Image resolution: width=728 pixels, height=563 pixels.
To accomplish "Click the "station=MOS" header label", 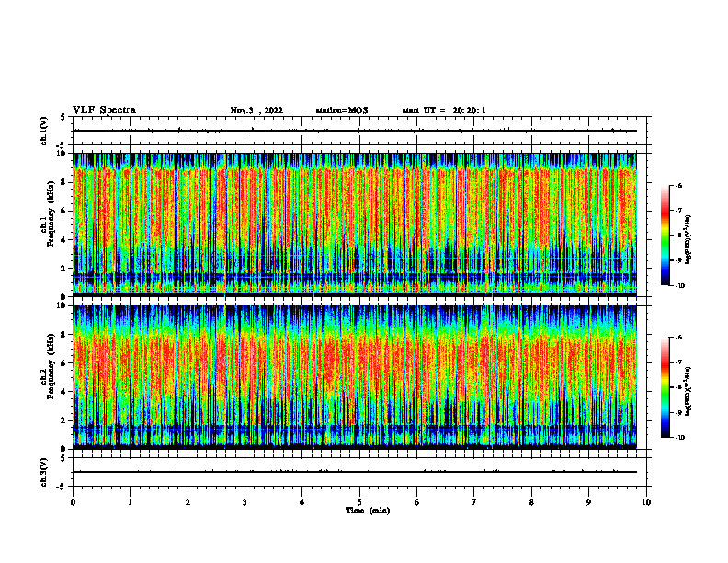I will click(x=342, y=110).
